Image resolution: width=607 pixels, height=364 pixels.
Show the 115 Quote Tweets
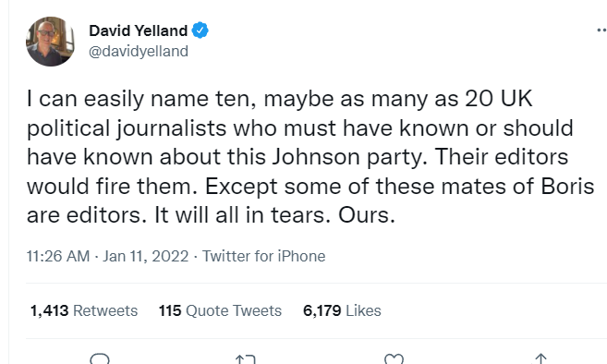(220, 310)
